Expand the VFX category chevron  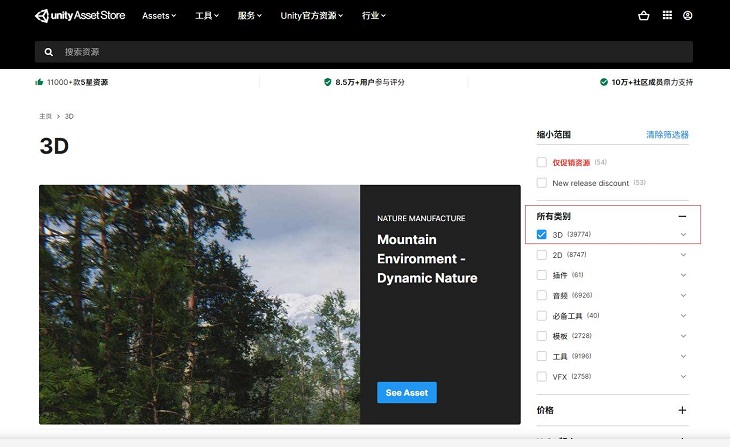(683, 377)
